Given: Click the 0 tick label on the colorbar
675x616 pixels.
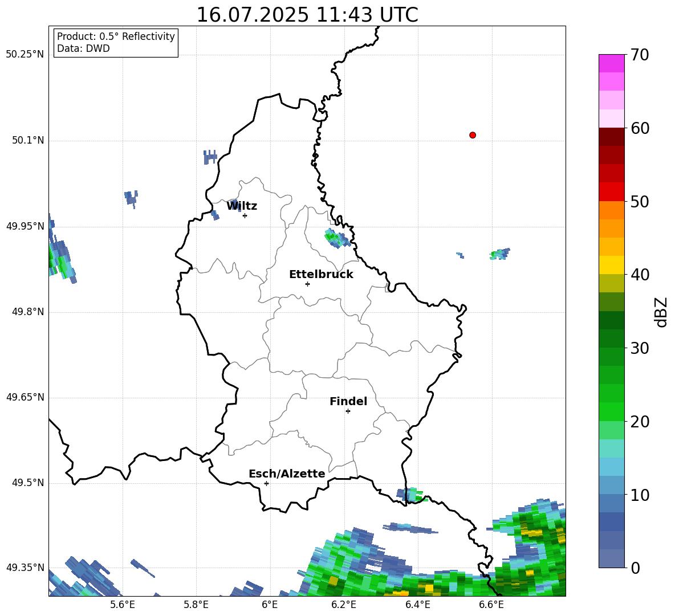Looking at the screenshot, I should coord(635,568).
